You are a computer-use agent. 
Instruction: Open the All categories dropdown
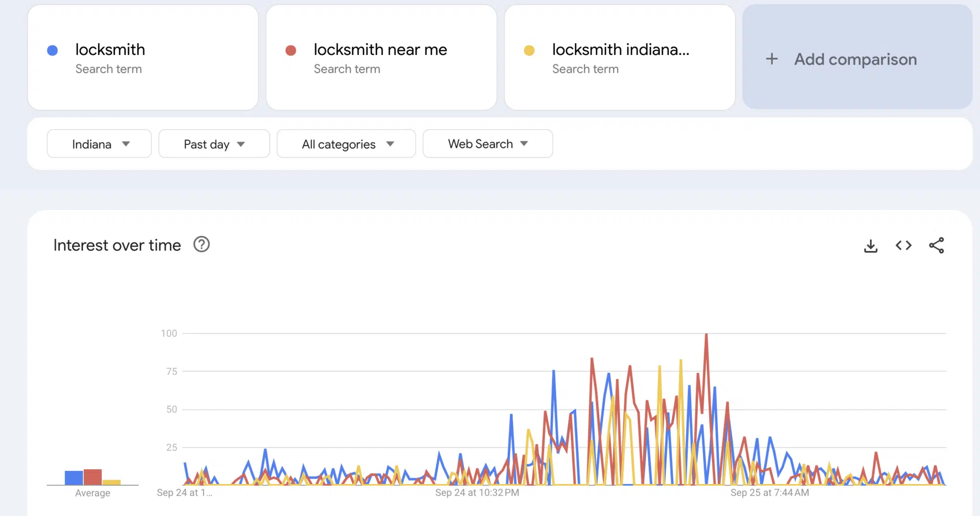point(346,144)
